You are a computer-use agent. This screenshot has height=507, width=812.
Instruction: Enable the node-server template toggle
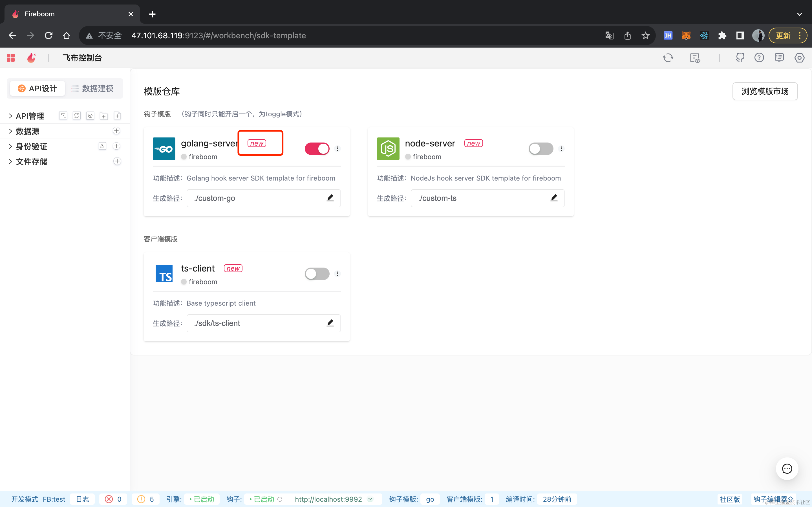tap(540, 148)
